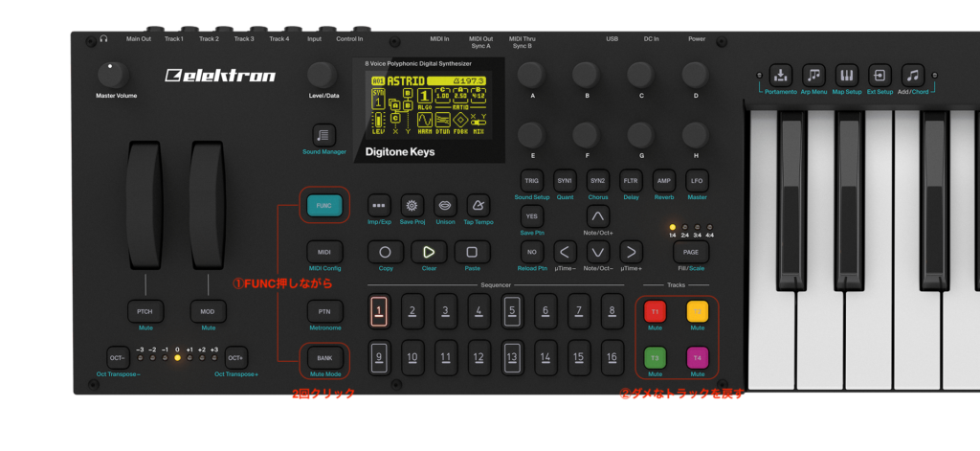Viewport: 980px width, 451px height.
Task: Click the Master Volume knob
Action: tap(113, 75)
